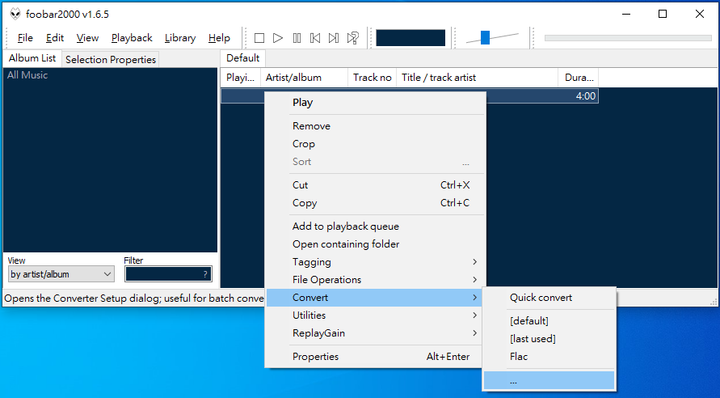This screenshot has width=720, height=398.
Task: Close the foobar2000 window
Action: tap(699, 14)
